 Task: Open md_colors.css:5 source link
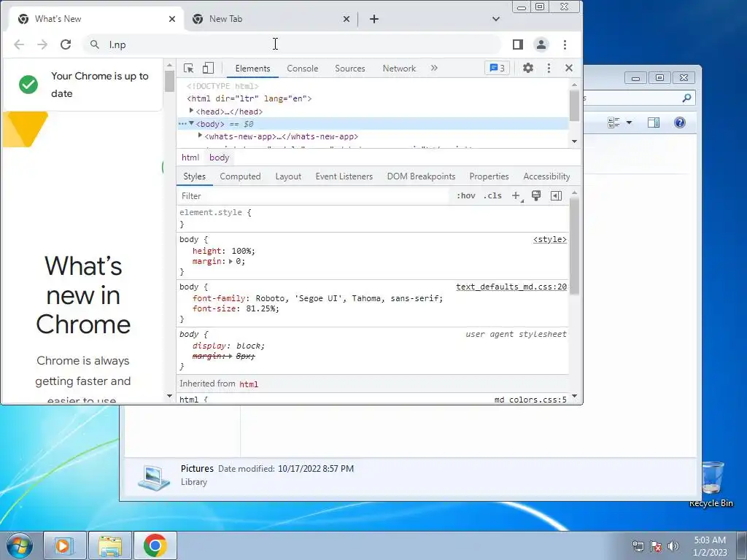(x=530, y=400)
